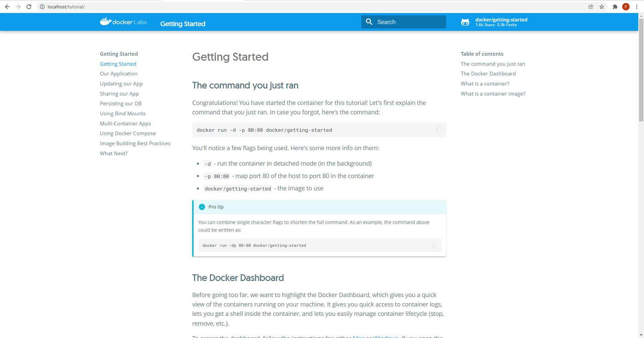Click the Table of contents label
The height and width of the screenshot is (338, 644).
point(482,54)
